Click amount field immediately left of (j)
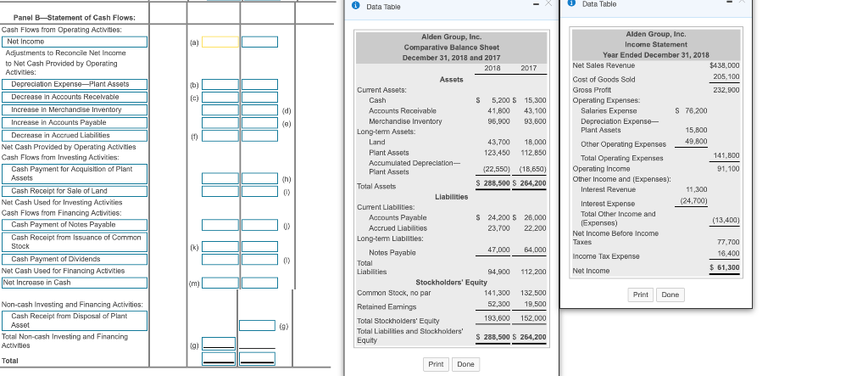 (x=259, y=225)
